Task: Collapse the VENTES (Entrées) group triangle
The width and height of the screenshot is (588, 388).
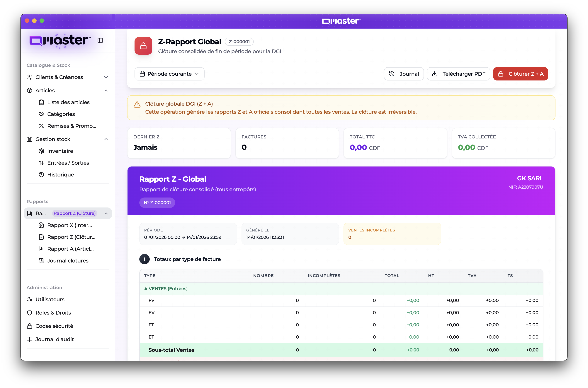Action: point(146,289)
